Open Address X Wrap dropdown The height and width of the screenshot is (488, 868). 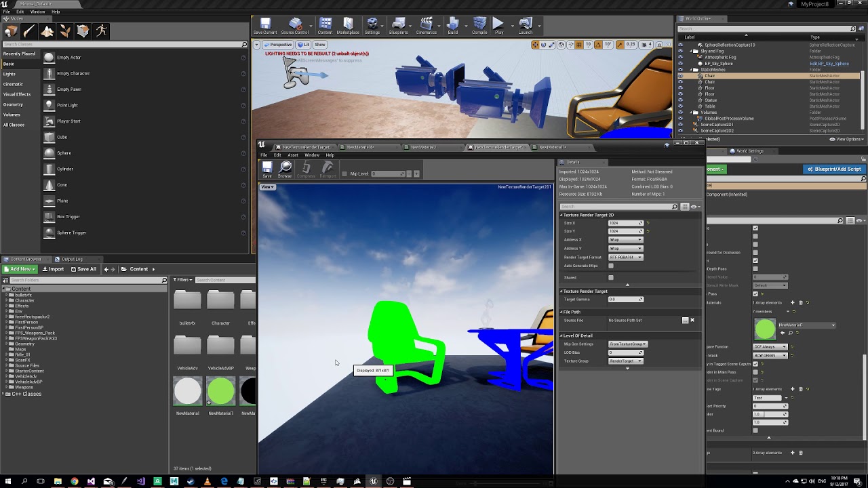625,240
